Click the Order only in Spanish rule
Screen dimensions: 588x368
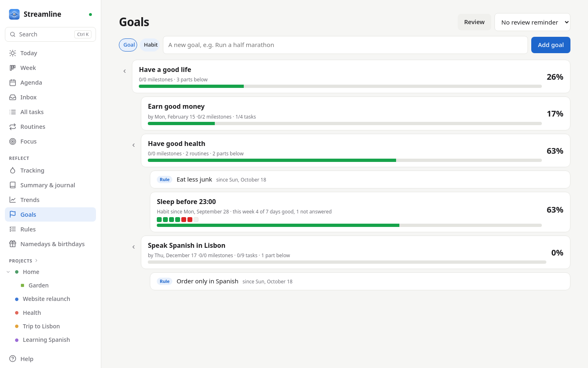pyautogui.click(x=360, y=281)
